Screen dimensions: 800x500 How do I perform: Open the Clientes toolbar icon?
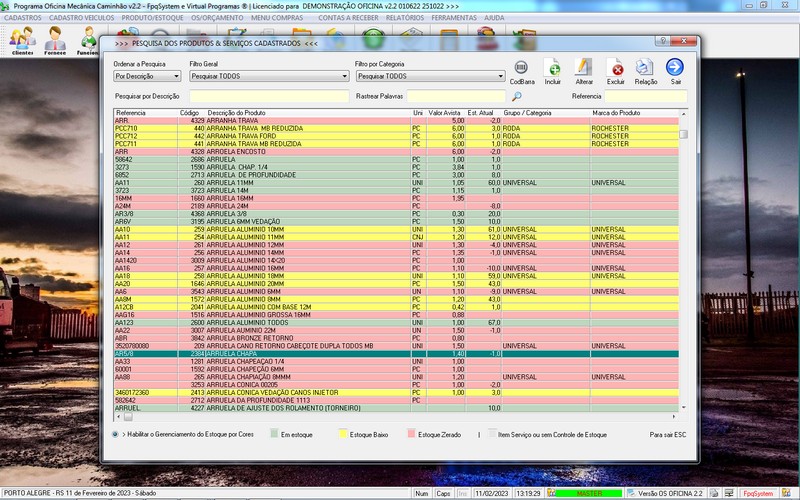pos(22,40)
